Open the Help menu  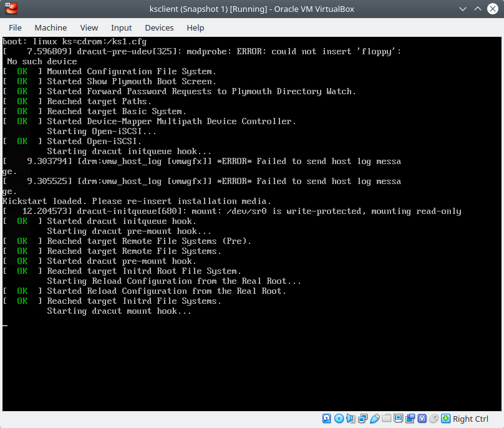coord(195,28)
